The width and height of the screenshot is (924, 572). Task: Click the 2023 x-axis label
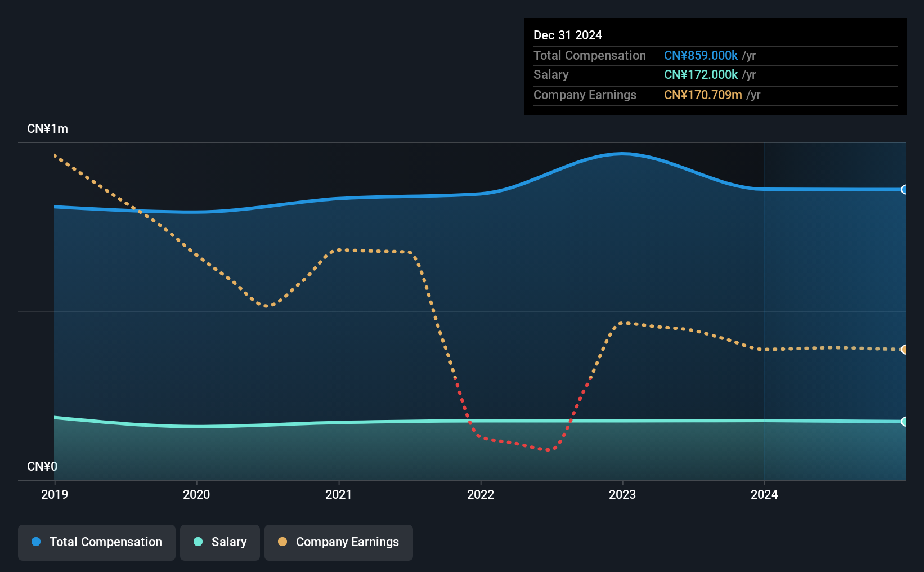(x=622, y=494)
